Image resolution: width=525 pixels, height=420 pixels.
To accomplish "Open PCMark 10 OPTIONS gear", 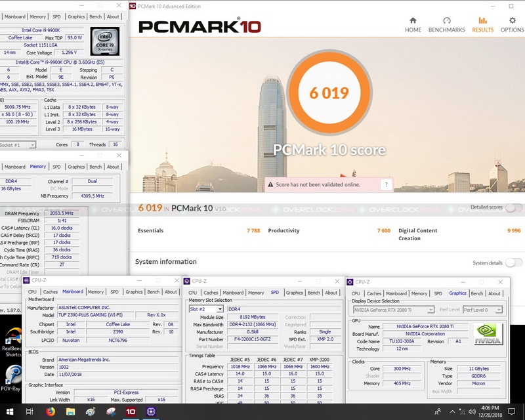I will click(x=512, y=25).
